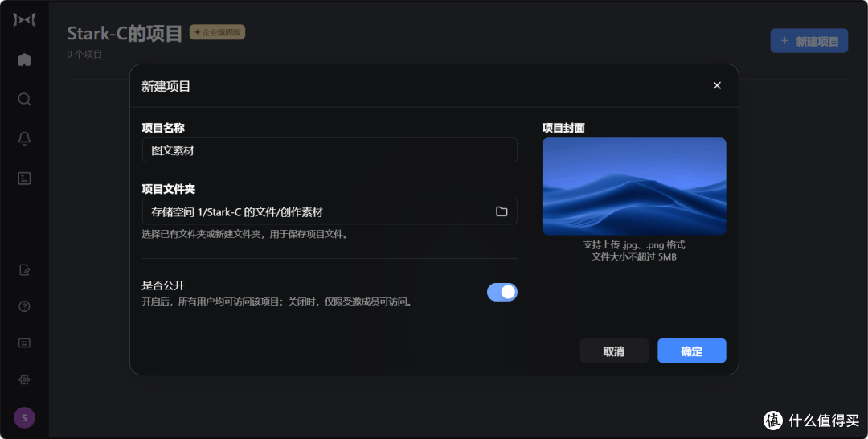The image size is (868, 439).
Task: Open the terminal panel icon in sidebar
Action: point(24,178)
